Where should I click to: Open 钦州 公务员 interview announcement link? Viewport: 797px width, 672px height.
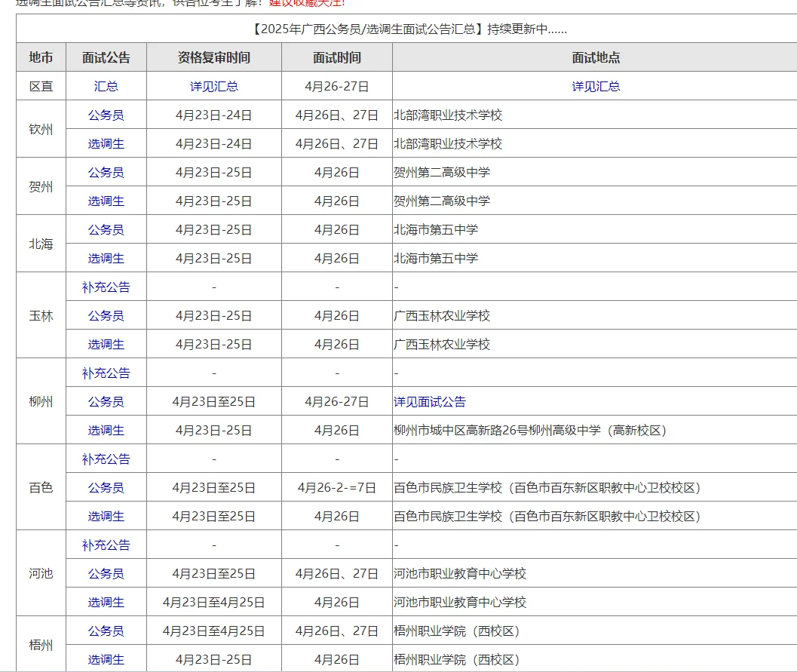tap(106, 115)
